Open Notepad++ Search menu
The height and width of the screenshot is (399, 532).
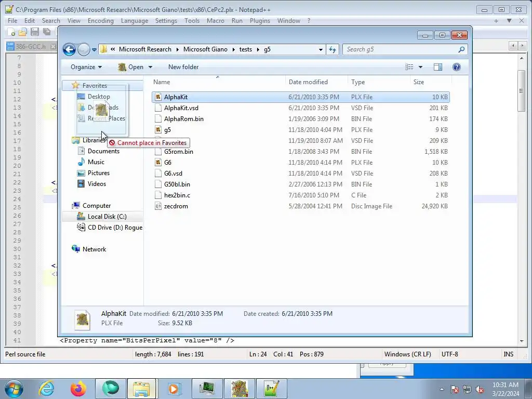pos(51,21)
